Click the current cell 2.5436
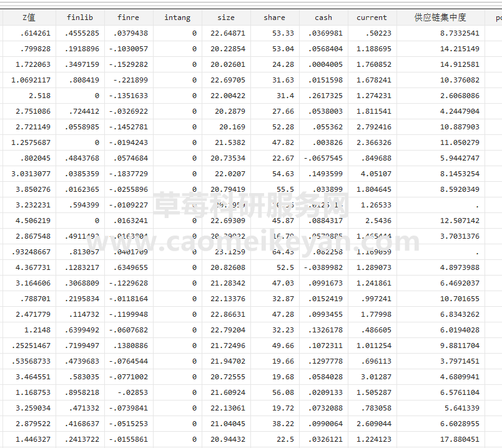Image resolution: width=502 pixels, height=448 pixels. click(x=372, y=221)
